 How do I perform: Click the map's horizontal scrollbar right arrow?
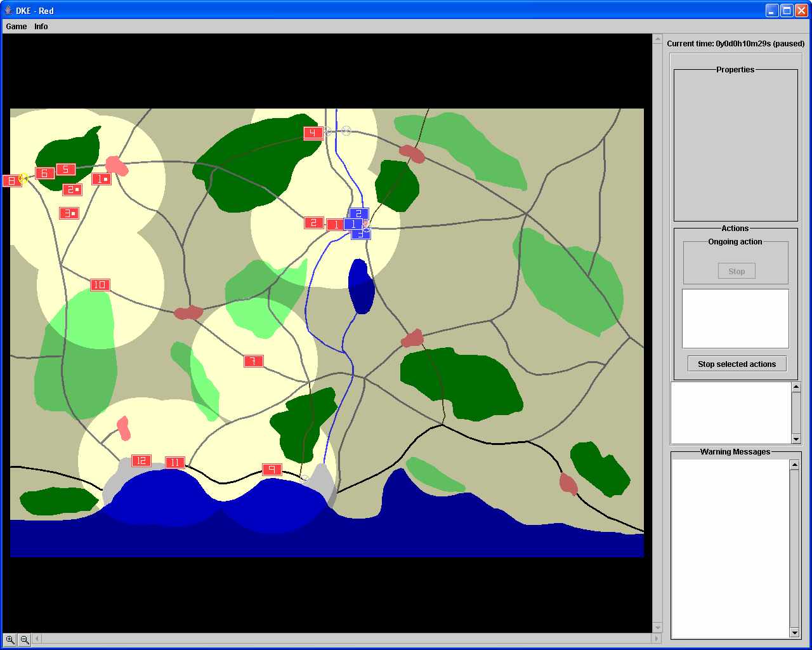[657, 639]
